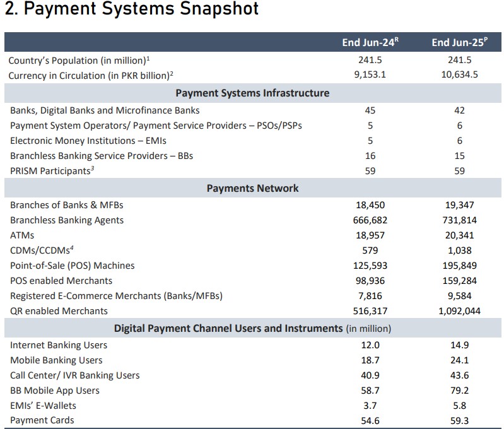Select the Registered E-Commerce Merchants label
This screenshot has width=504, height=429.
tap(117, 296)
